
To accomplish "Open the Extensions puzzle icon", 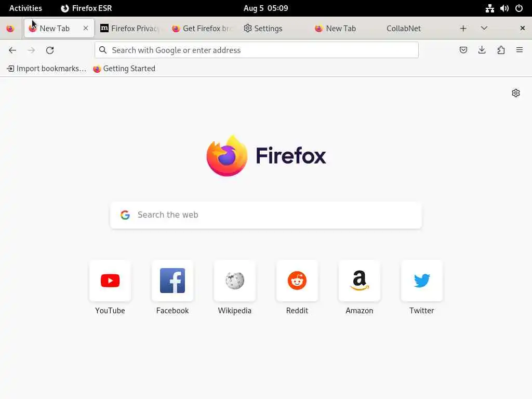I will 501,50.
